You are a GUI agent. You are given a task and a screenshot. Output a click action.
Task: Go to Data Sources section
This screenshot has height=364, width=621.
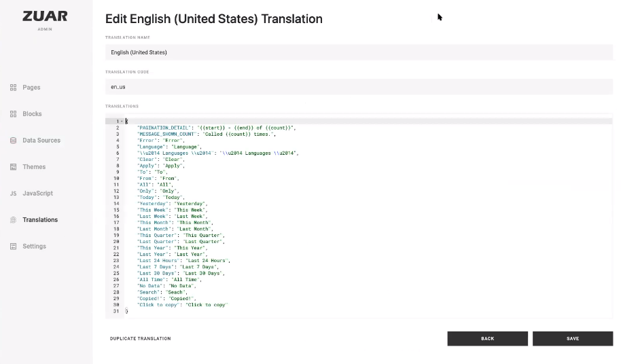[x=41, y=141]
